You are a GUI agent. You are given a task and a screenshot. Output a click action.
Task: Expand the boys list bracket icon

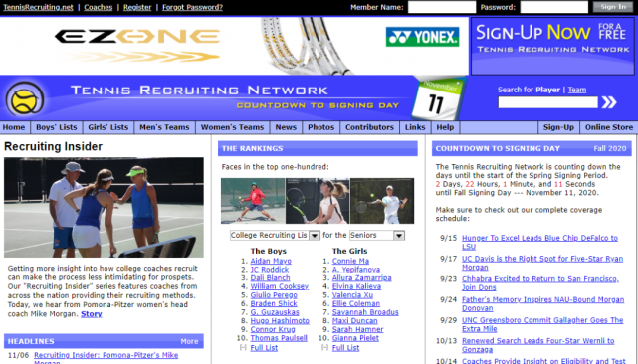click(x=243, y=348)
